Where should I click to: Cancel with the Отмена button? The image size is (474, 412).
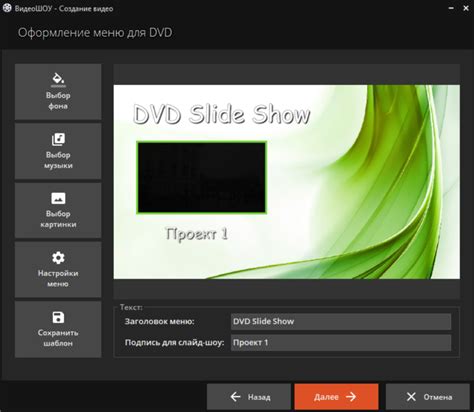(x=428, y=397)
